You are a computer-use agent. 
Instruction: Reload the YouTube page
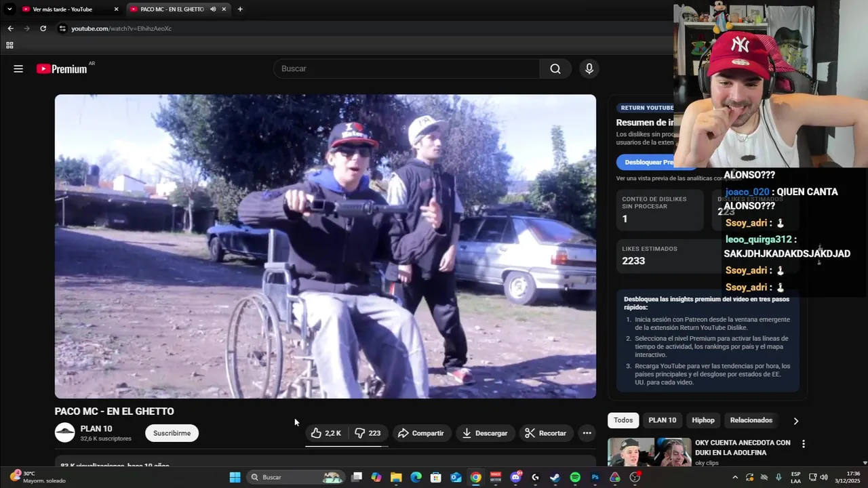(x=43, y=28)
